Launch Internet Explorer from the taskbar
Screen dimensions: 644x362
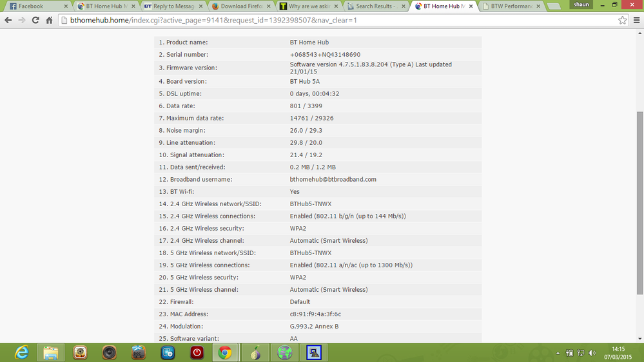pyautogui.click(x=22, y=352)
